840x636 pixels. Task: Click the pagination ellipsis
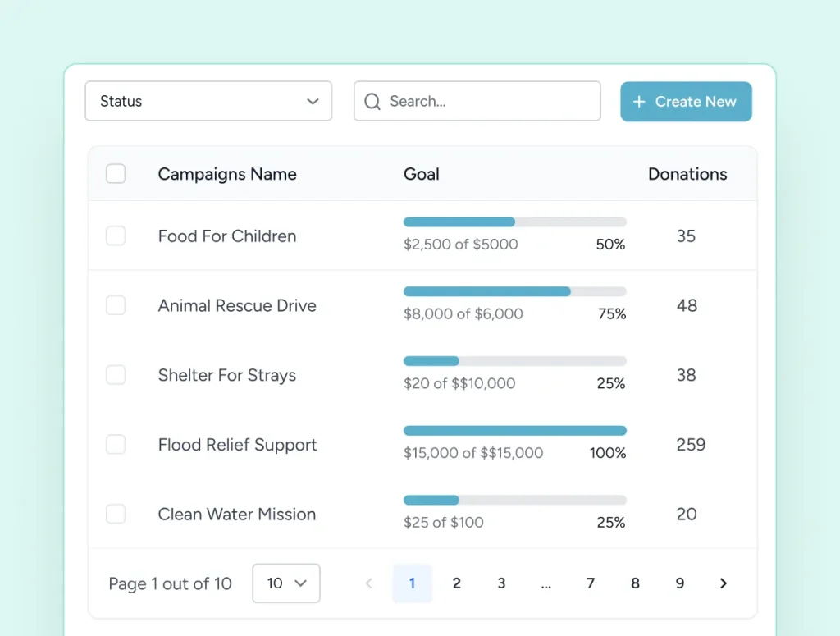(x=546, y=586)
